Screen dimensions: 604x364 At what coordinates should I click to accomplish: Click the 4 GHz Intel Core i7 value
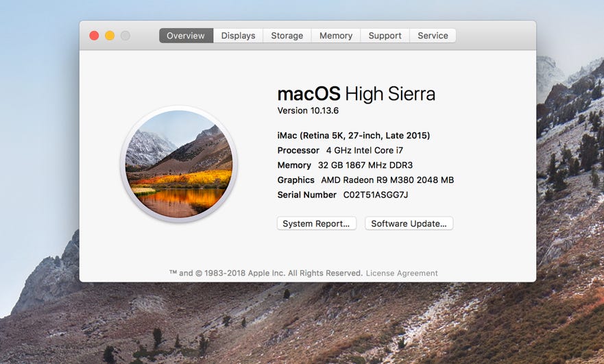click(x=365, y=150)
